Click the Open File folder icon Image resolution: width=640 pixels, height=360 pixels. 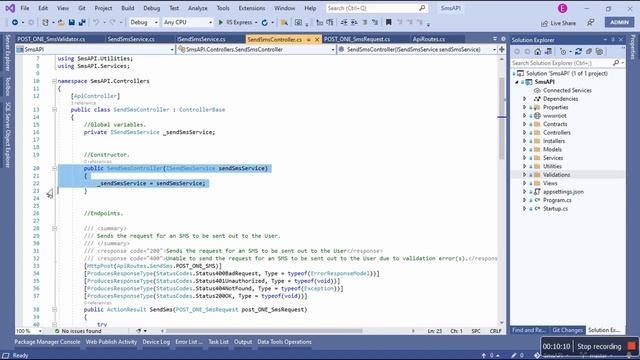(x=61, y=22)
